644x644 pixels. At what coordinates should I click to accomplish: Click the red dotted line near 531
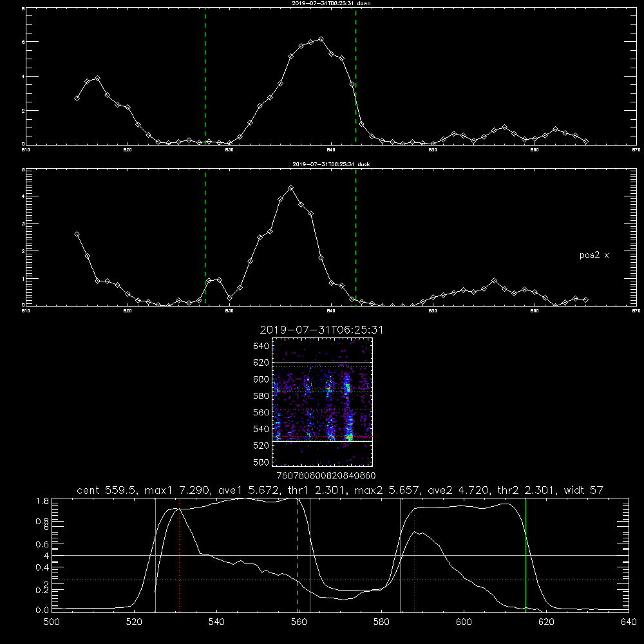[180, 555]
